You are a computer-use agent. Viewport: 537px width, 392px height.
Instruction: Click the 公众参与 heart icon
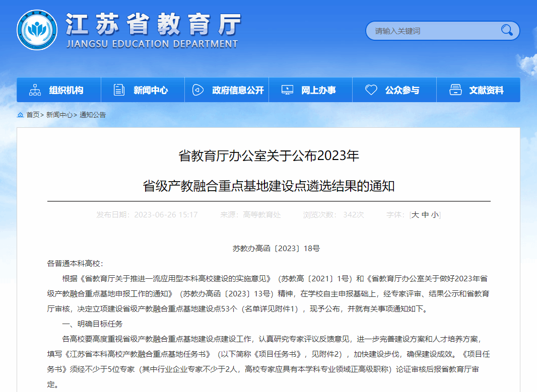(371, 90)
